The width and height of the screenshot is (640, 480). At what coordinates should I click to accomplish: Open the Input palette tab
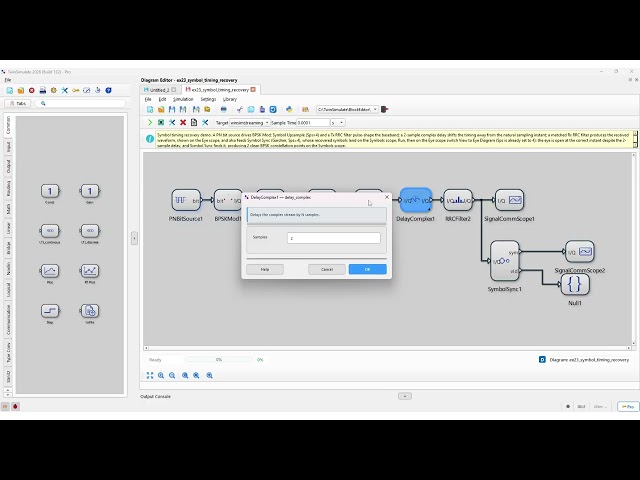pyautogui.click(x=8, y=146)
